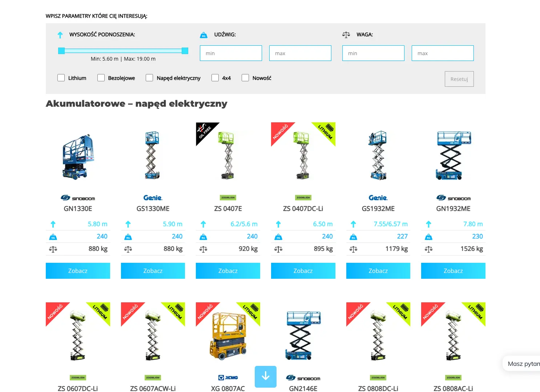Click the left handle of lifting height slider
This screenshot has height=392, width=540.
61,51
